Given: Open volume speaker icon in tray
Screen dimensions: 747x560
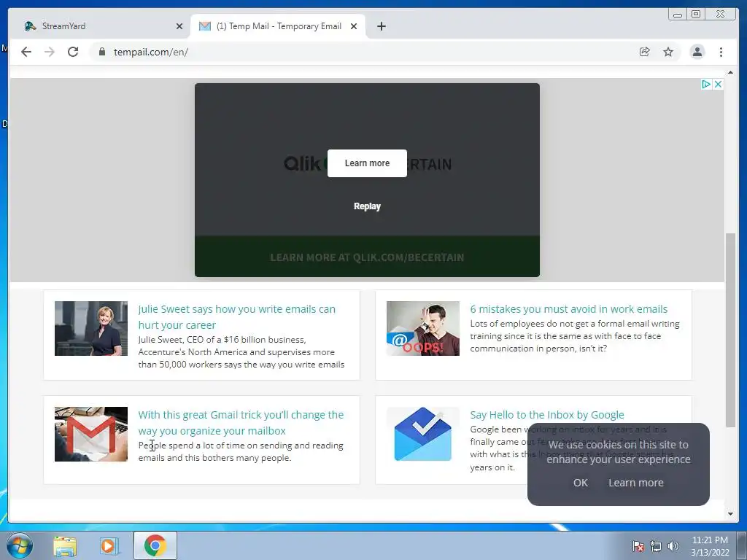Looking at the screenshot, I should (x=673, y=546).
